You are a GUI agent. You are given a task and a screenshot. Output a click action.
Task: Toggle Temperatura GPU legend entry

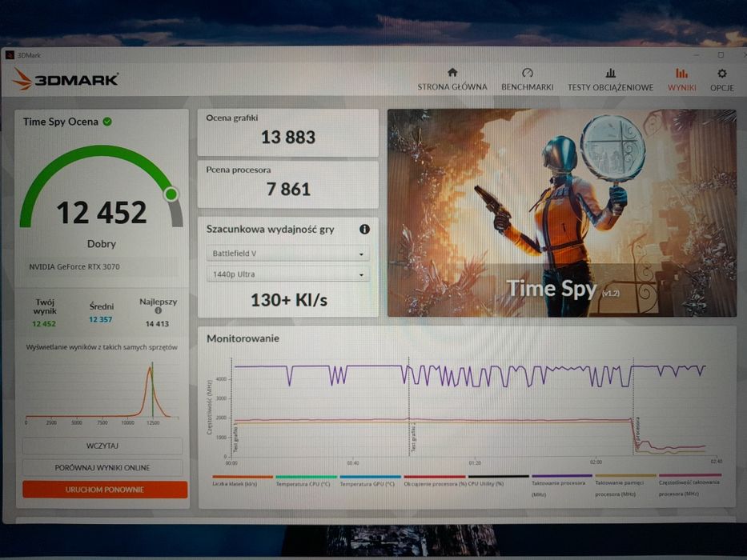click(x=370, y=481)
